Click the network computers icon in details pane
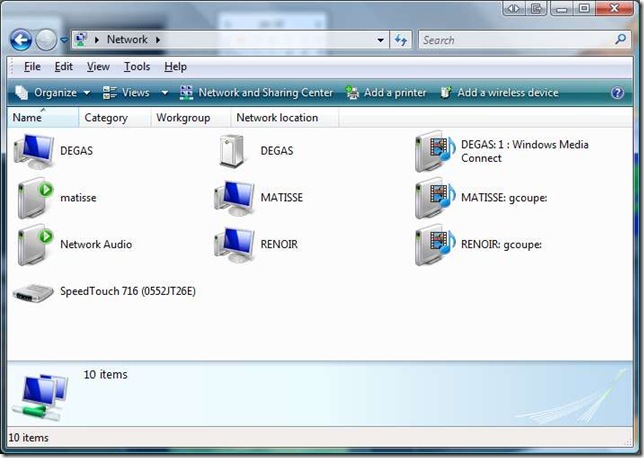Screen dimensions: 644x458 tap(40, 397)
